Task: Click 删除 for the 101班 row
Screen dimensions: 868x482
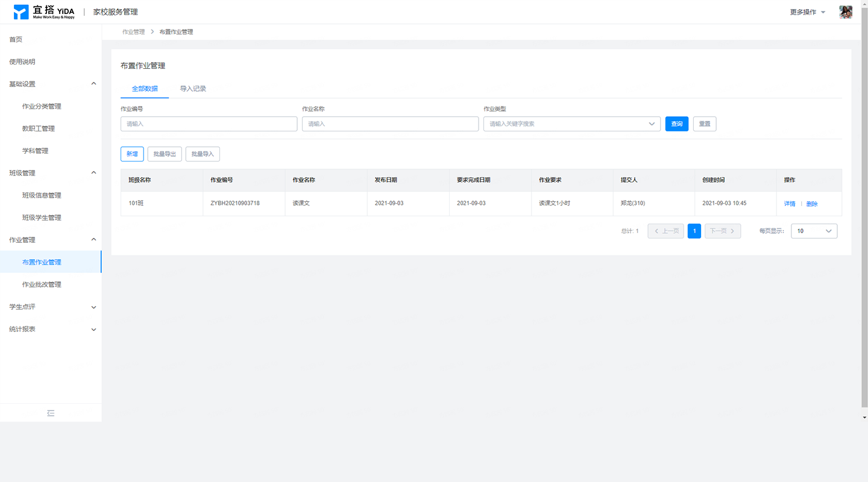Action: coord(812,204)
